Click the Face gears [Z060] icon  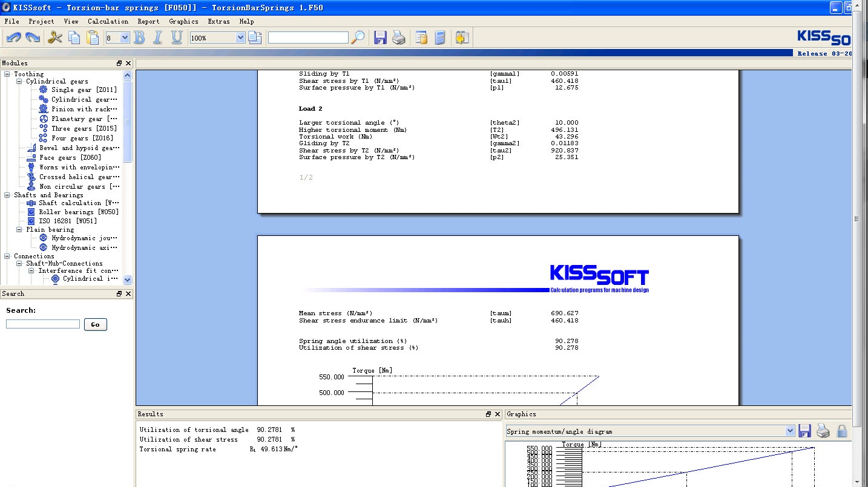[x=31, y=157]
